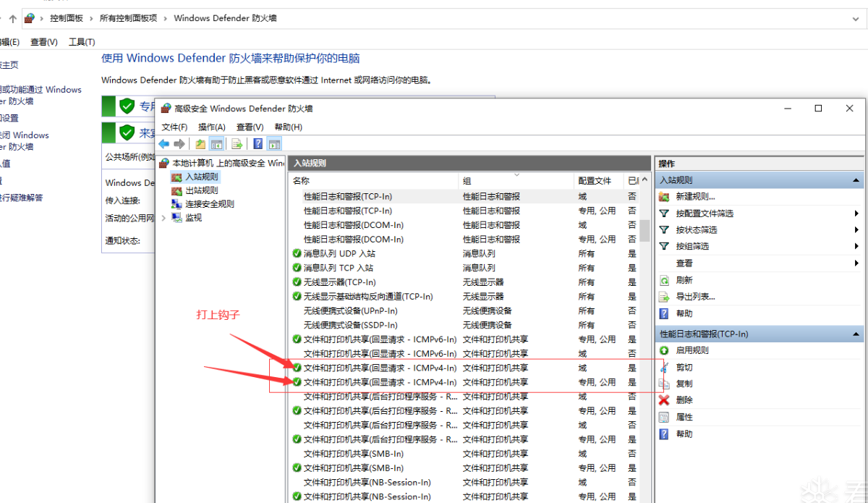Toggle the show/hide console tree toolbar icon
The image size is (868, 503).
[x=216, y=143]
